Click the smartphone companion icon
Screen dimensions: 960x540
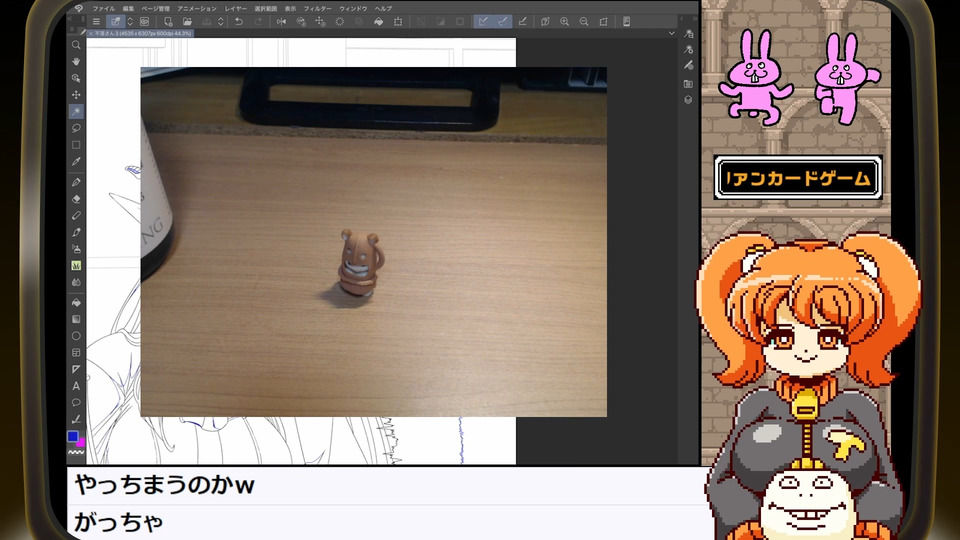pyautogui.click(x=626, y=21)
